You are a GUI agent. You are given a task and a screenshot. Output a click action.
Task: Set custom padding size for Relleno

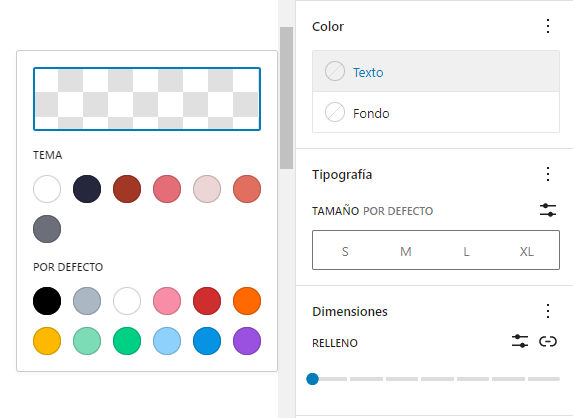pyautogui.click(x=520, y=341)
